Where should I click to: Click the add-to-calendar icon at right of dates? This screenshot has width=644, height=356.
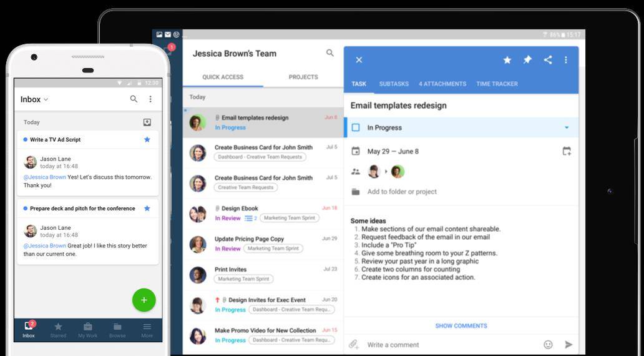click(x=567, y=151)
